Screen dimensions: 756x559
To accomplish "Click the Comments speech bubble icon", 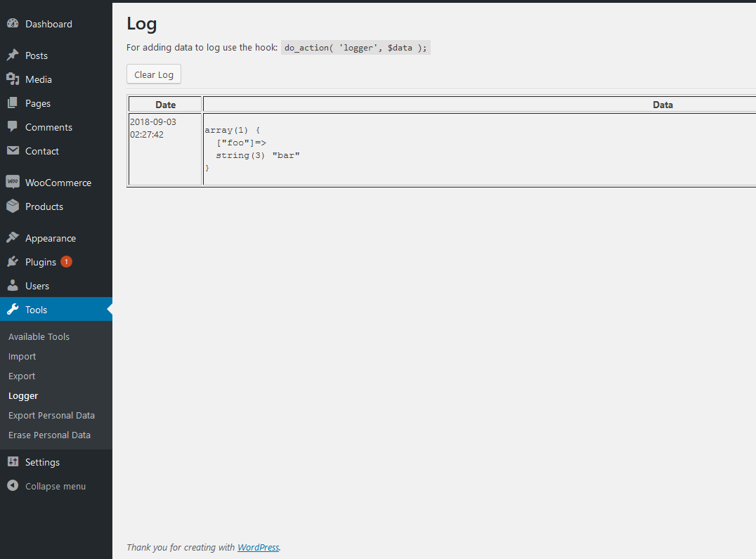I will 13,127.
